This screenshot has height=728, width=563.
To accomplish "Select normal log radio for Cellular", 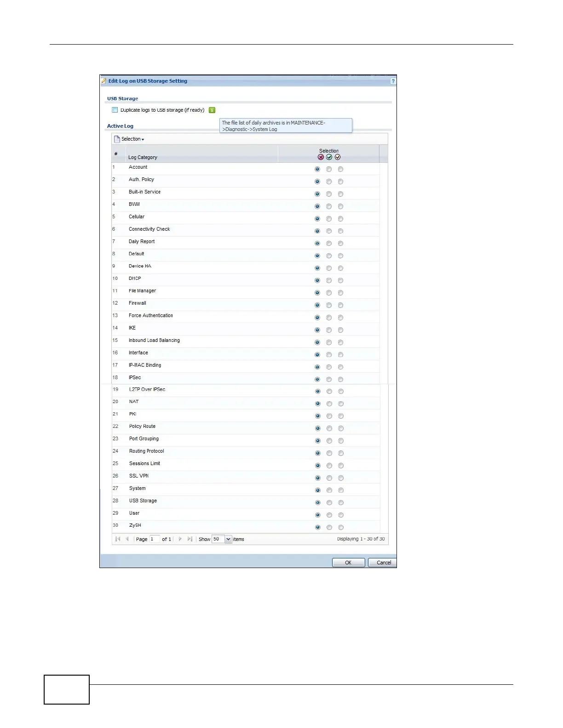I will click(x=329, y=219).
